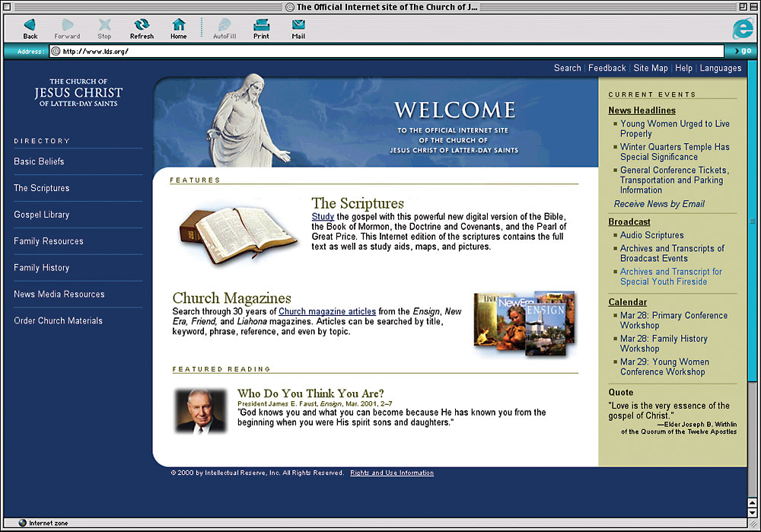
Task: Open Winter Quarters Temple Has Special Significance
Action: tap(674, 152)
